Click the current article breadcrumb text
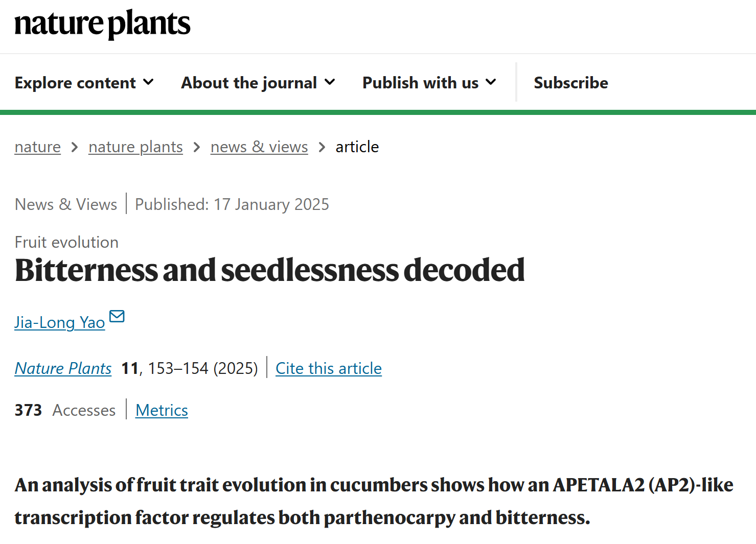The image size is (756, 544). [357, 147]
